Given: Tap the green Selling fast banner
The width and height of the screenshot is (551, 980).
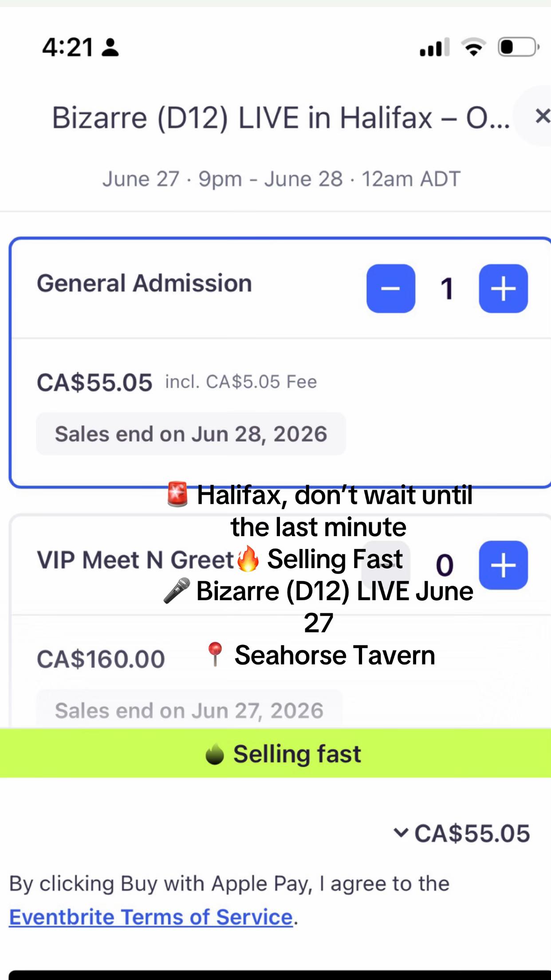Looking at the screenshot, I should coord(275,753).
